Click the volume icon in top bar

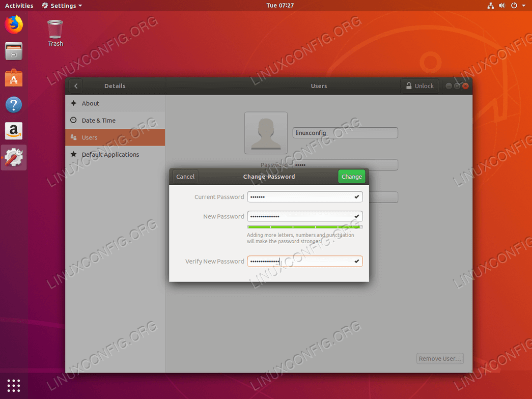[x=502, y=6]
